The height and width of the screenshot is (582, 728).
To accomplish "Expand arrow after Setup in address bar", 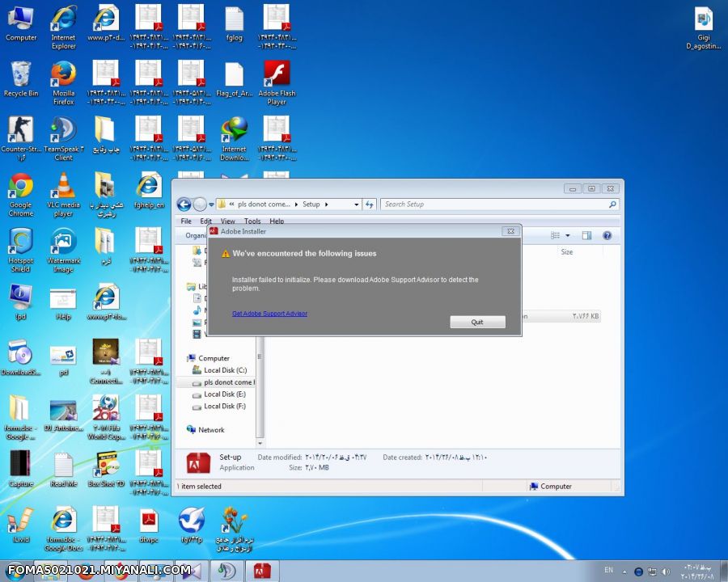I will [x=327, y=205].
